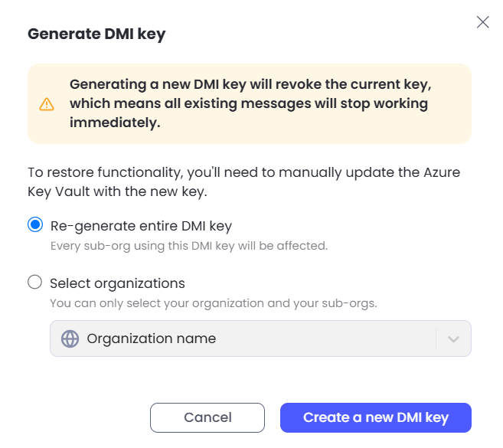503x448 pixels.
Task: Click the divider beside dropdown chevron
Action: [x=436, y=338]
